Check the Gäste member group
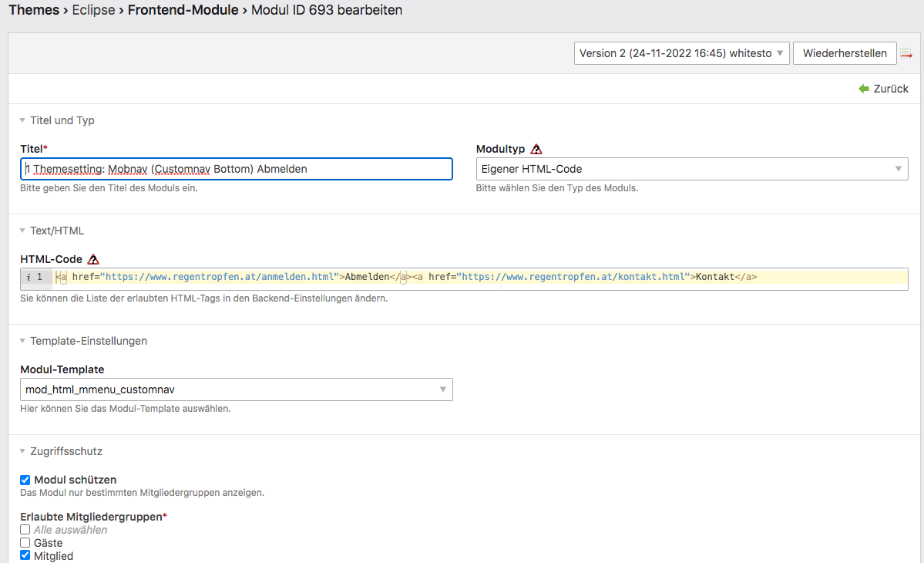This screenshot has width=924, height=563. 25,543
